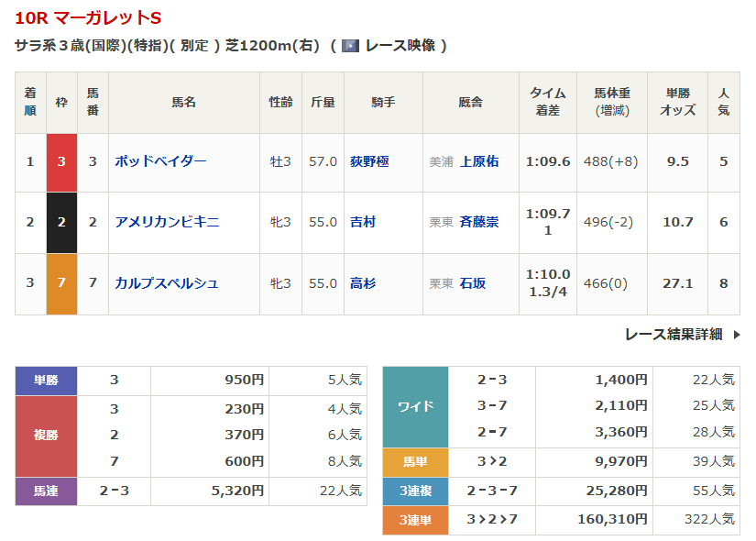The height and width of the screenshot is (541, 756).
Task: Open trainer 石坂 page
Action: pos(473,283)
